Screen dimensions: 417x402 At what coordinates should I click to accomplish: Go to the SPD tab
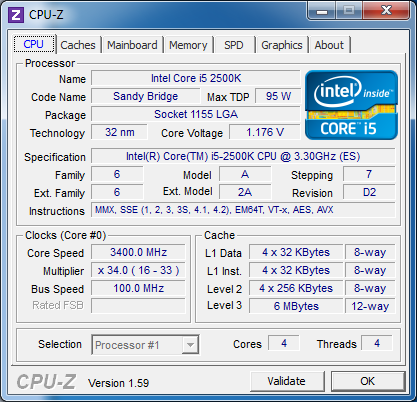(234, 45)
